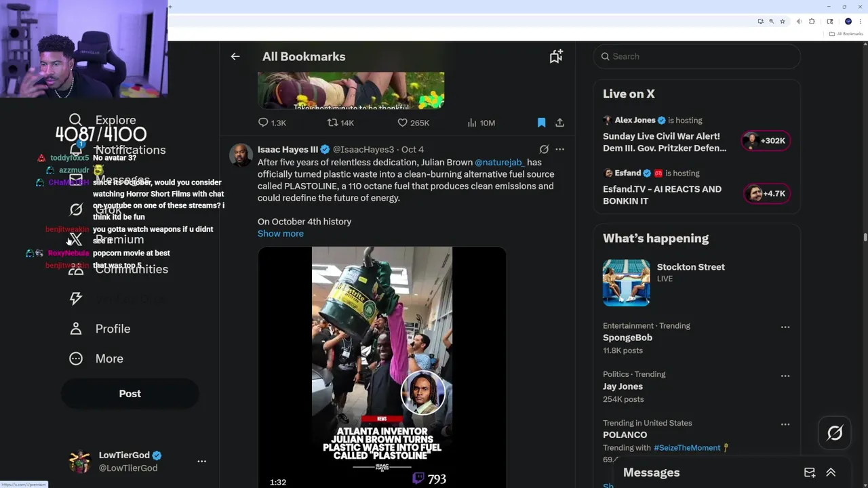Viewport: 868px width, 488px height.
Task: Open the Stockton Street event title
Action: pos(690,267)
